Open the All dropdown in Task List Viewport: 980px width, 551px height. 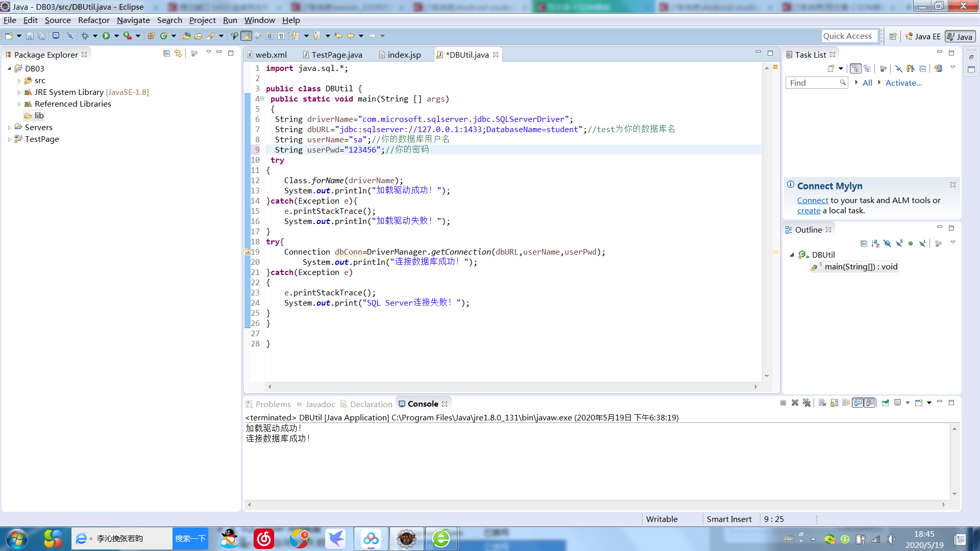click(867, 83)
